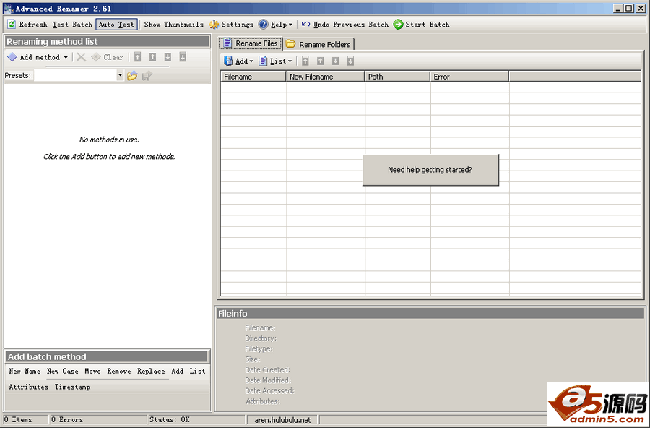Viewport: 650px width, 428px height.
Task: Click Test Batch in the toolbar
Action: coord(72,23)
